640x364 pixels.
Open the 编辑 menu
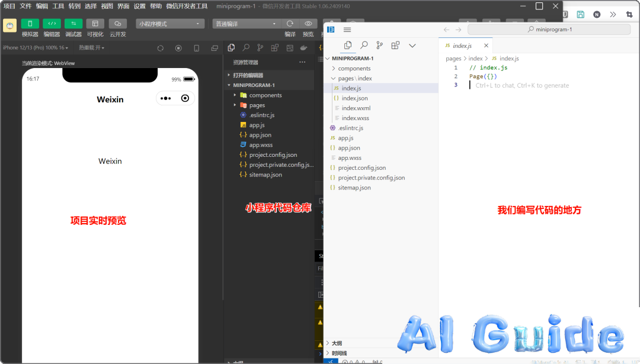tap(42, 6)
